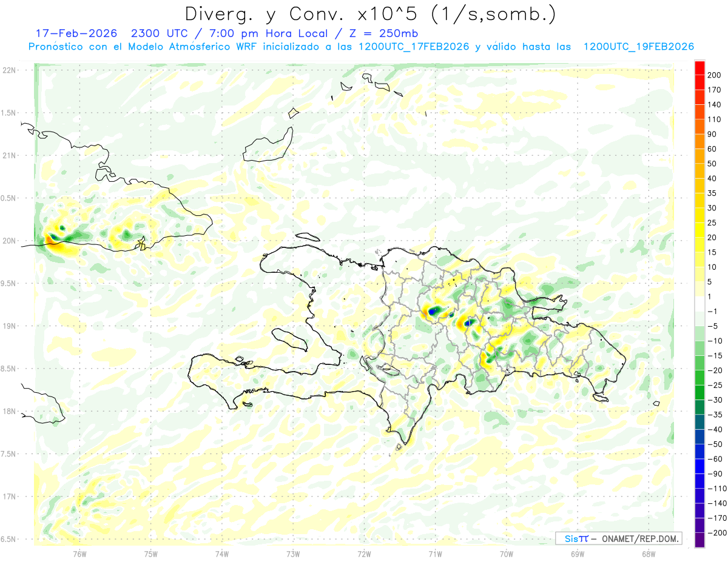Click the colorbar value '-1'

coord(714,312)
